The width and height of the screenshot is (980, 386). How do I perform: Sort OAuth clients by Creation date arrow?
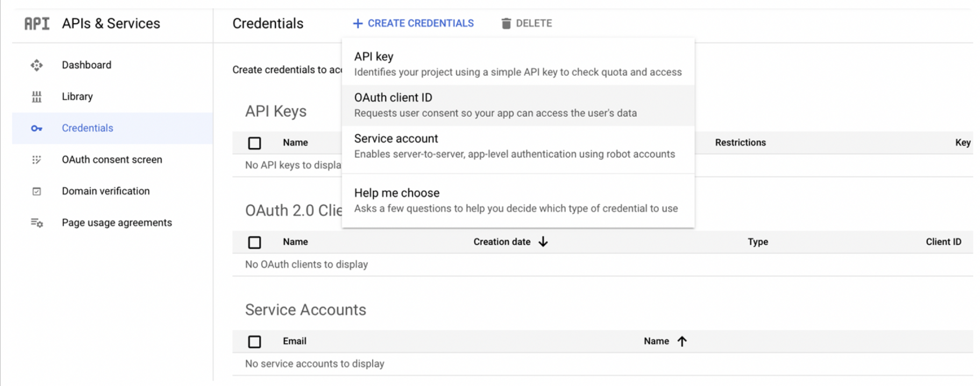point(543,242)
